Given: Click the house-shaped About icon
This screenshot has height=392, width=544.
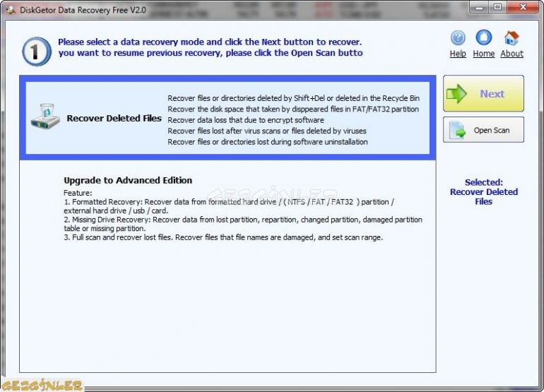Looking at the screenshot, I should (512, 38).
